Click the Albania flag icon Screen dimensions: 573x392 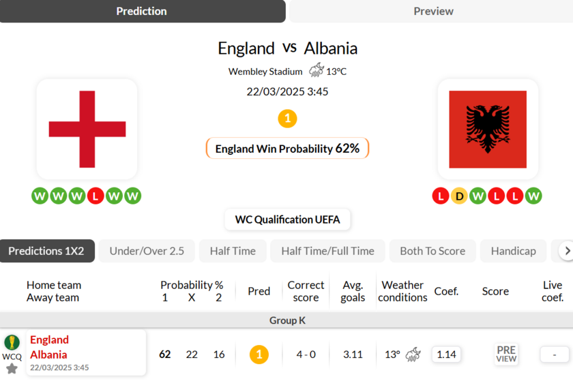tap(487, 129)
